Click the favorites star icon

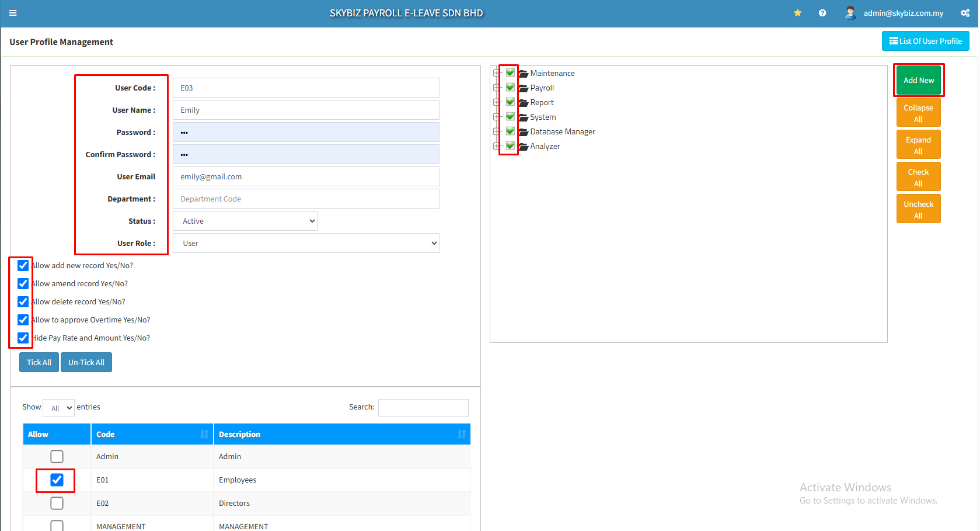797,13
